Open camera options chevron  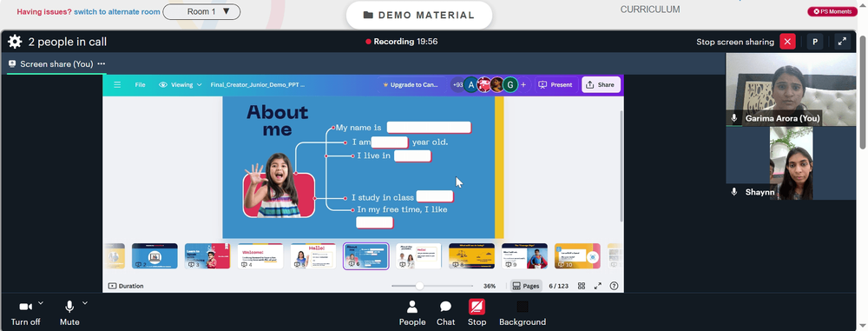[x=41, y=302]
